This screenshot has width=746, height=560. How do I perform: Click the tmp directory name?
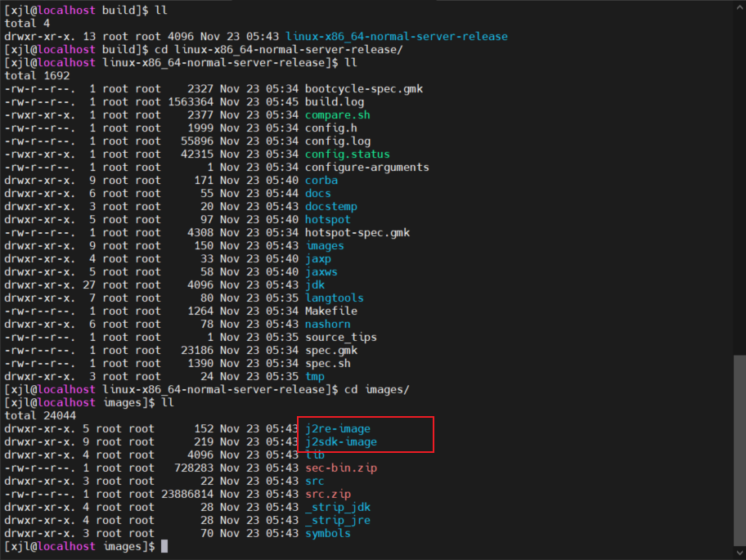tap(315, 377)
